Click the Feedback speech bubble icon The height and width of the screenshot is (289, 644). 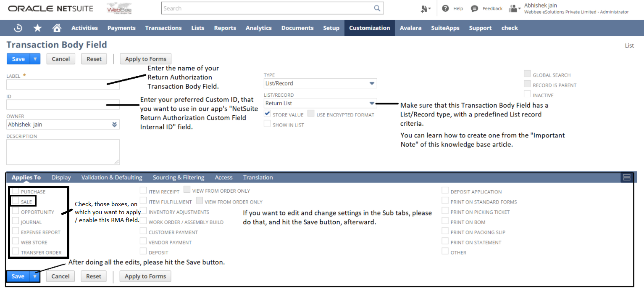click(x=474, y=8)
